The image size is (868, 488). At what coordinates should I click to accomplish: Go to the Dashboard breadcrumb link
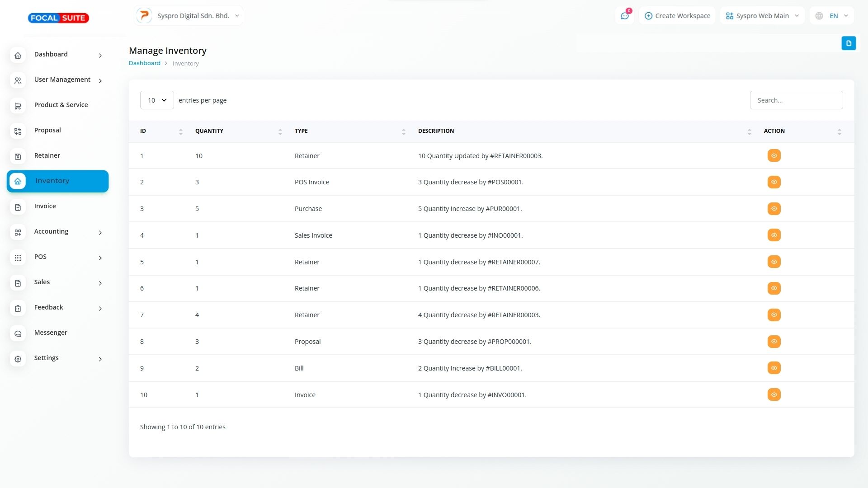pos(144,63)
